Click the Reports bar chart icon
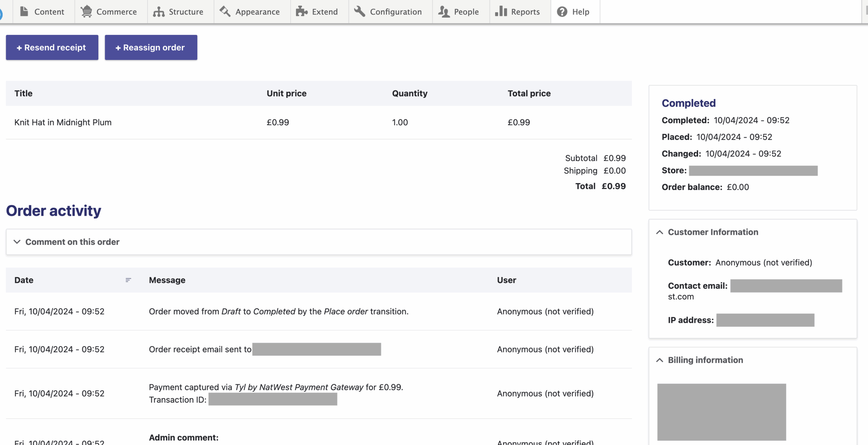868x445 pixels. pos(501,12)
